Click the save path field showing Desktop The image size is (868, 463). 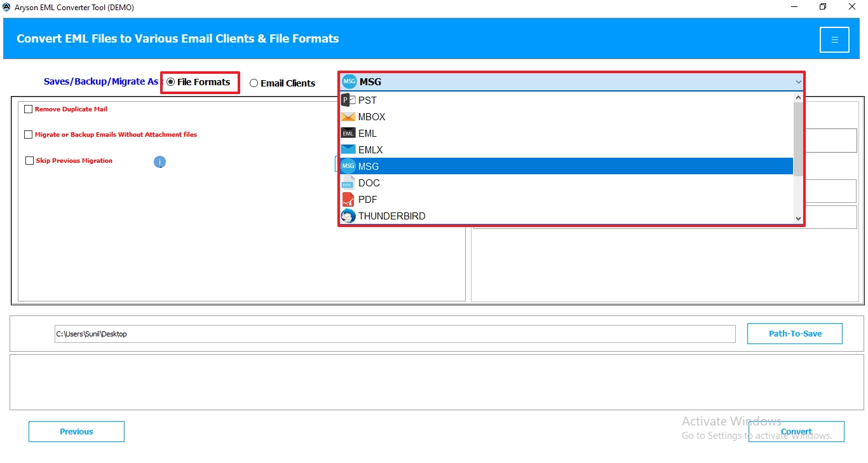coord(395,334)
